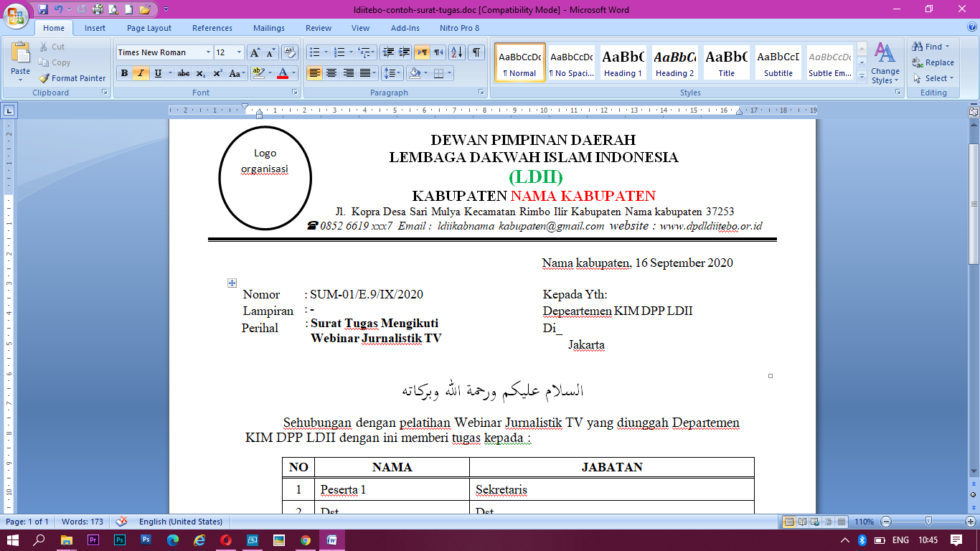Viewport: 980px width, 551px height.
Task: Toggle Strikethrough formatting
Action: click(x=183, y=73)
